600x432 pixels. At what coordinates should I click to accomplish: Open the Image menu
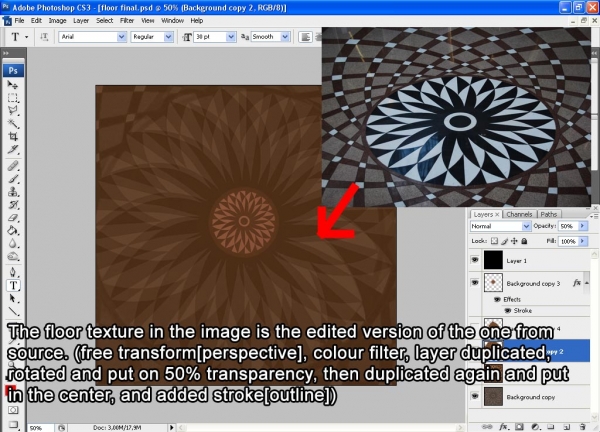[x=57, y=21]
